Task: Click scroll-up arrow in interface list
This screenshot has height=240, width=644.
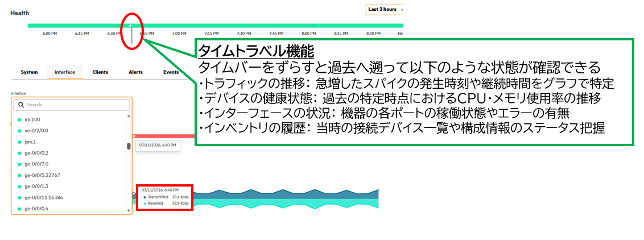Action: point(128,116)
